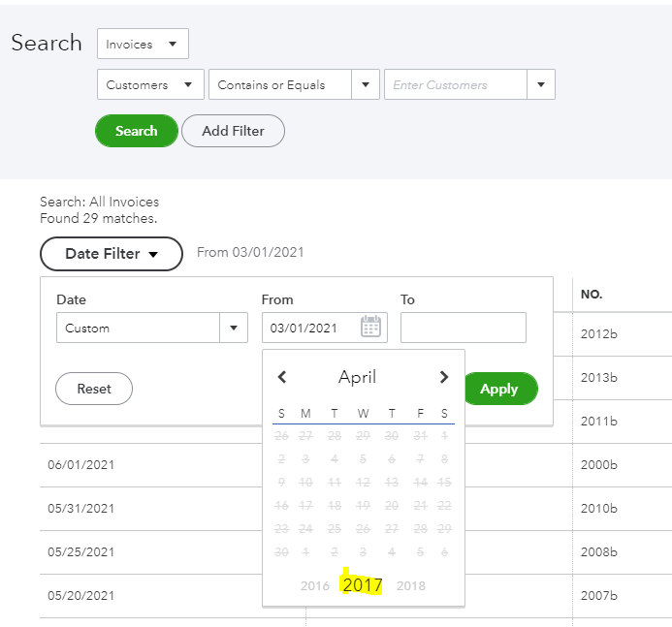Apply the date filter

click(499, 389)
